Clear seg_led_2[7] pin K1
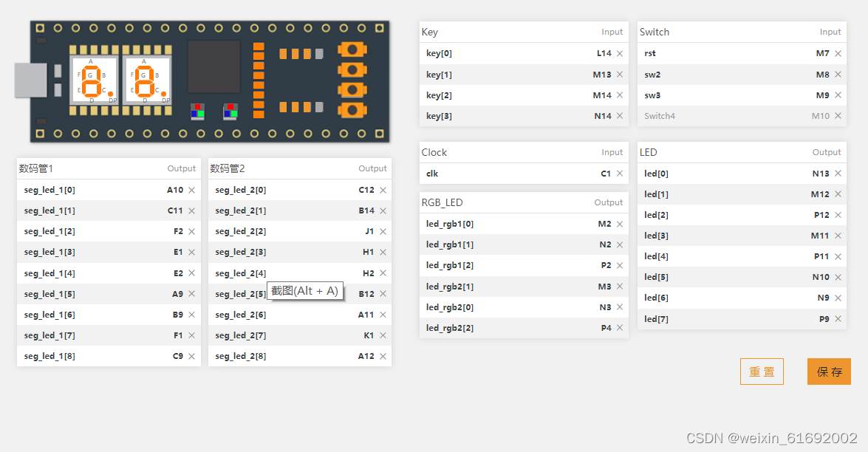The width and height of the screenshot is (868, 452). click(x=383, y=336)
